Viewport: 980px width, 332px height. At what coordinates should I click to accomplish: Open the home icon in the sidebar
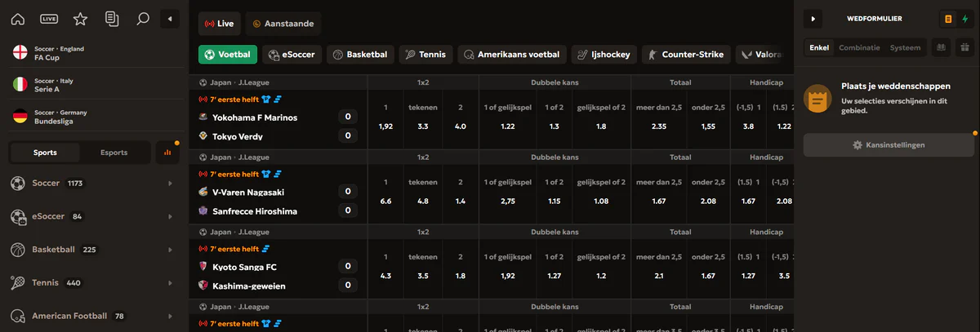coord(18,18)
